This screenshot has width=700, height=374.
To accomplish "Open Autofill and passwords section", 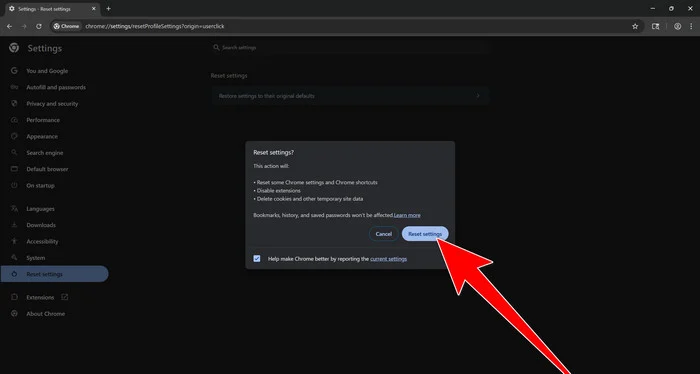I will (56, 87).
